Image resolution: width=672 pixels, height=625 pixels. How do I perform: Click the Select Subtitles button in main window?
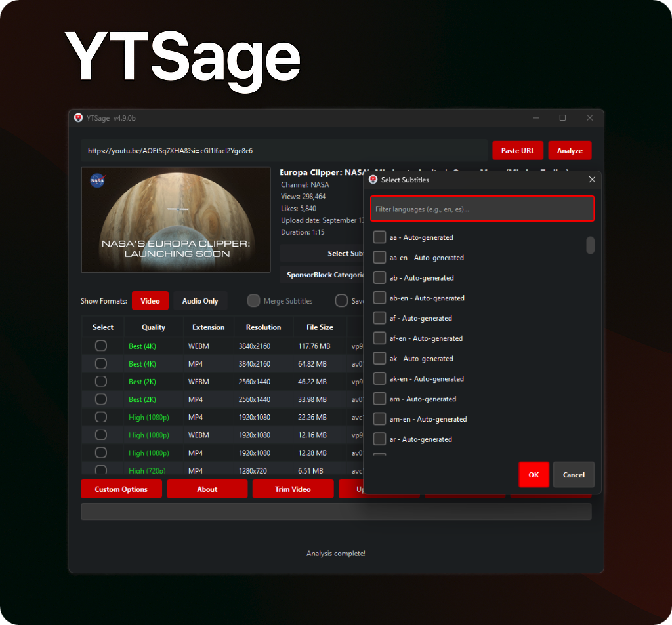tap(322, 253)
